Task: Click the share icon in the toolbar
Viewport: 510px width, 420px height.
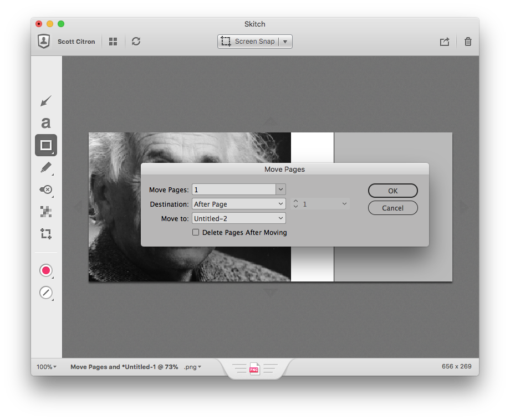Action: [445, 41]
